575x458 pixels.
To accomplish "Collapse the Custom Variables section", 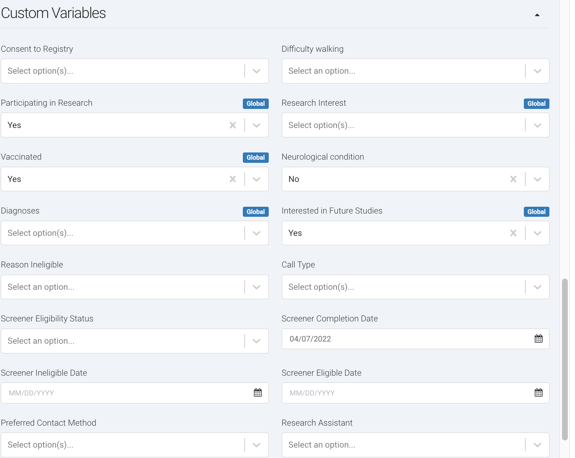I will (537, 15).
